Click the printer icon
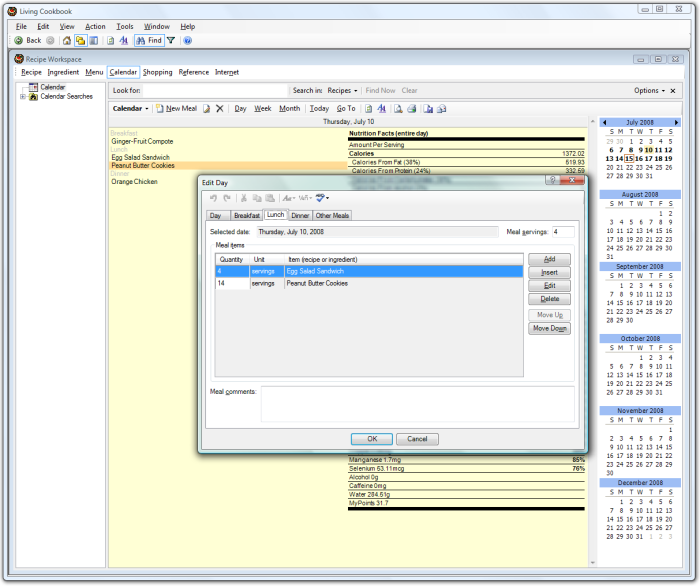The width and height of the screenshot is (700, 586). pos(412,108)
